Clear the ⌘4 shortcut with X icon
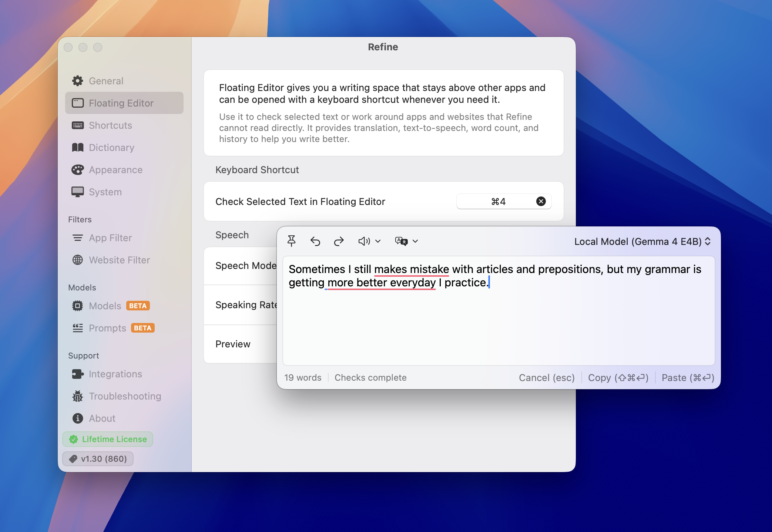 pyautogui.click(x=541, y=201)
